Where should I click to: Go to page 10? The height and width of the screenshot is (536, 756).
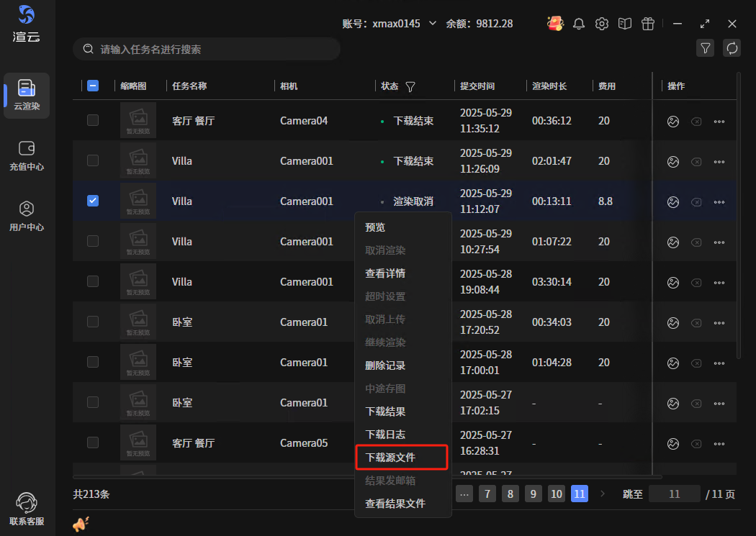556,494
